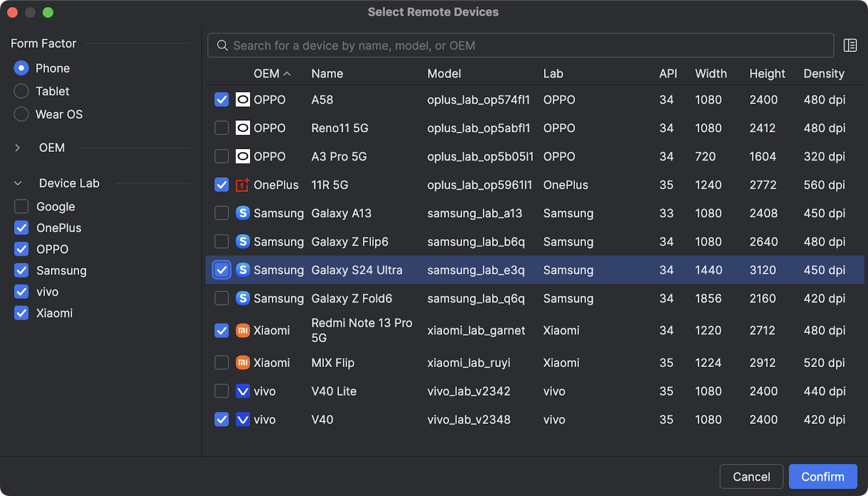Screen dimensions: 868x496
Task: Uncheck the OPPO device lab filter
Action: pyautogui.click(x=21, y=249)
